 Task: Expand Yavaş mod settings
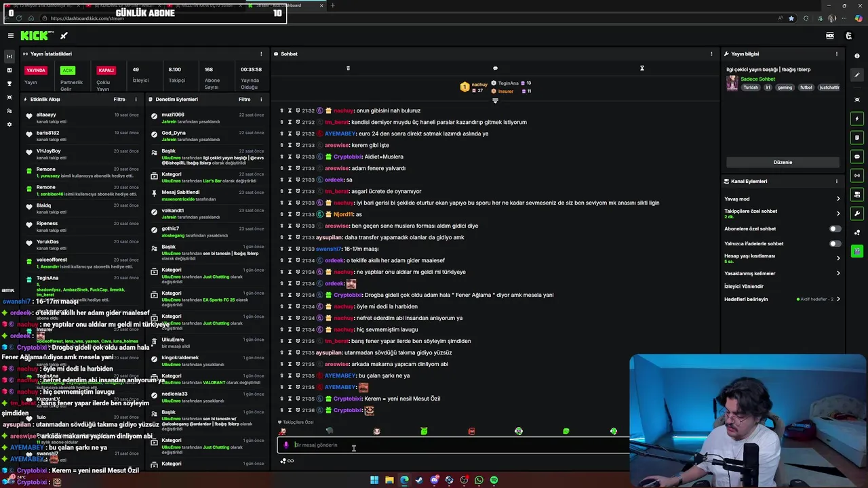(838, 199)
